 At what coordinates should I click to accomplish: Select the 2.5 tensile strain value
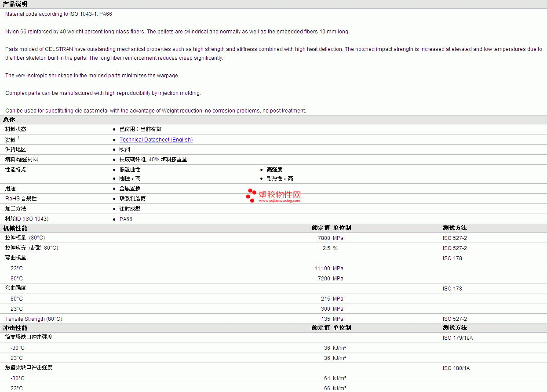(x=326, y=248)
